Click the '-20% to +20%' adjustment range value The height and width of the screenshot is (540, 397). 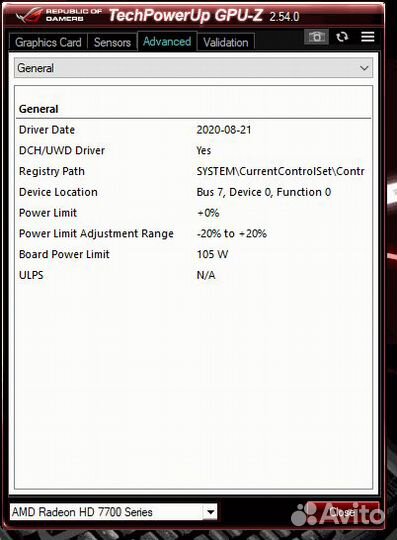coord(232,233)
